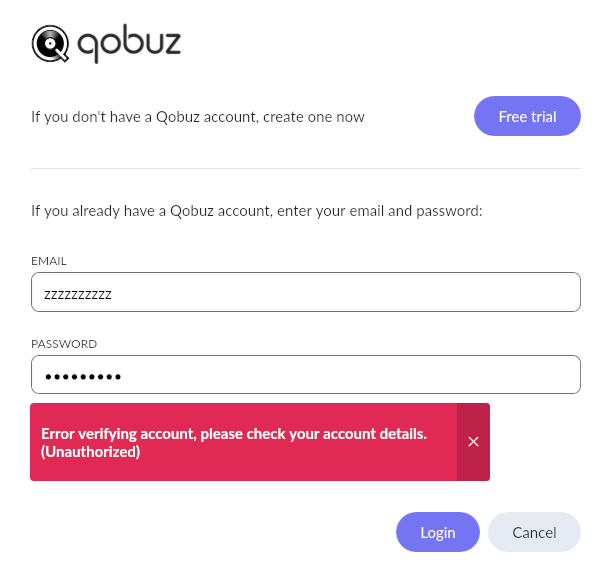Click the 'create one now' prompt text
Screen dimensions: 608x578
point(314,117)
